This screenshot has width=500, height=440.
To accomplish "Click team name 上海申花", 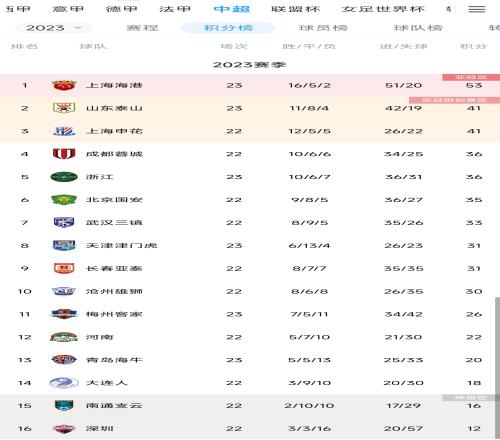I will point(114,131).
